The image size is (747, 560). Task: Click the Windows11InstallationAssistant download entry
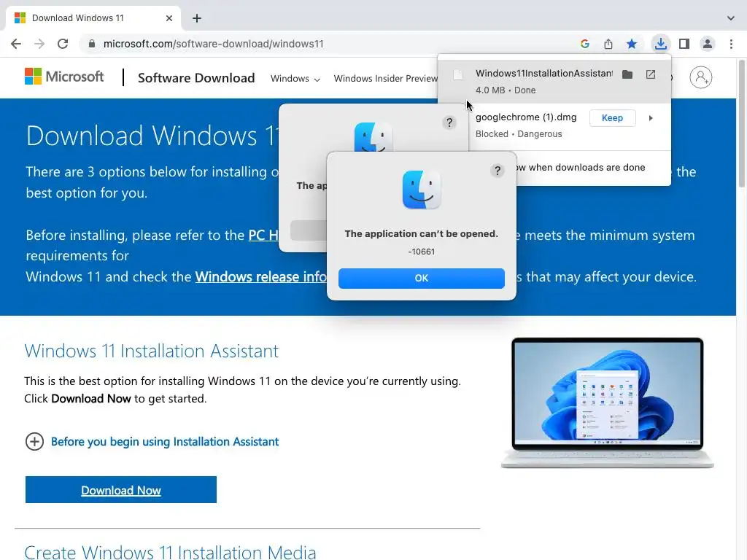click(554, 81)
